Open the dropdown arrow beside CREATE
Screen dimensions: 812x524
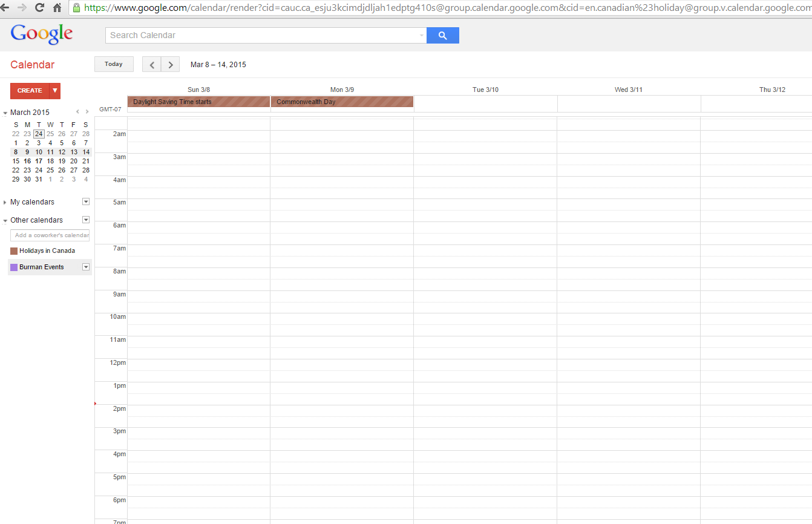pyautogui.click(x=55, y=91)
